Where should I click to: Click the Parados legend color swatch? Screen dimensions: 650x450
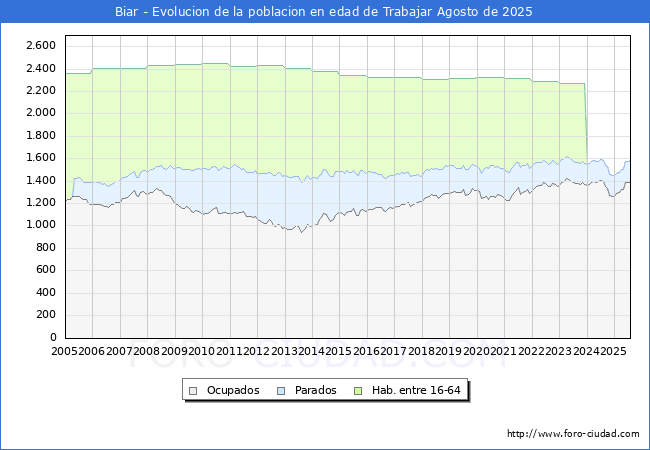point(281,391)
